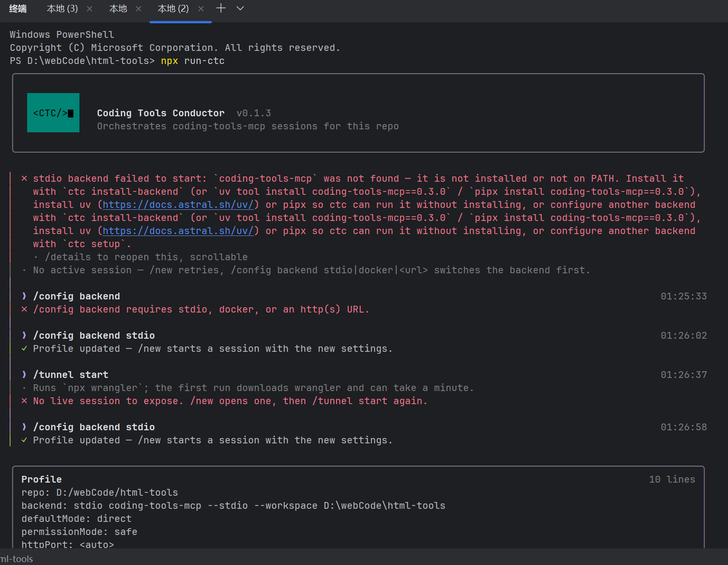Click the 'httpPort: <auto>' profile line
The image size is (728, 565).
pos(68,544)
